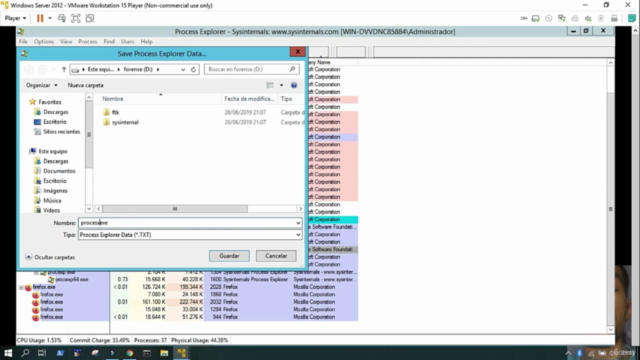Open Help menu in Process Explorer
The height and width of the screenshot is (360, 640).
[x=147, y=42]
